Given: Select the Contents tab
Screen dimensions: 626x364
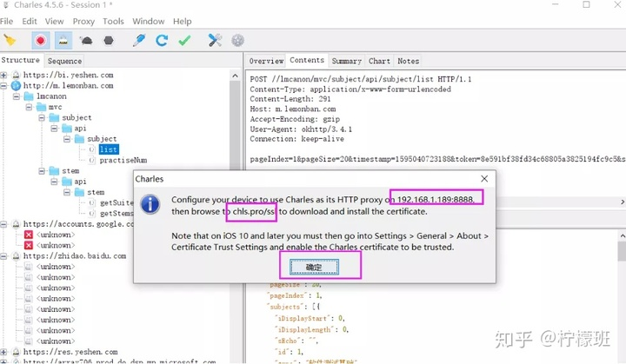Looking at the screenshot, I should [x=307, y=60].
